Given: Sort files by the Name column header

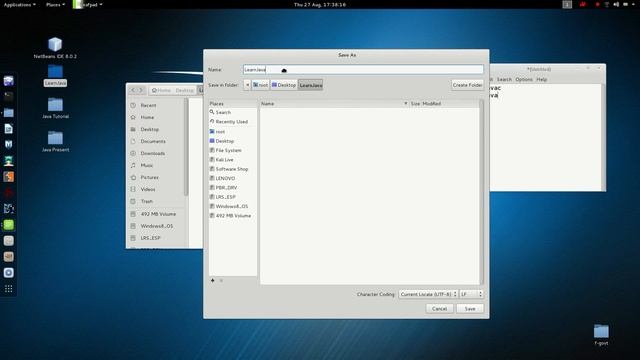Looking at the screenshot, I should (334, 104).
